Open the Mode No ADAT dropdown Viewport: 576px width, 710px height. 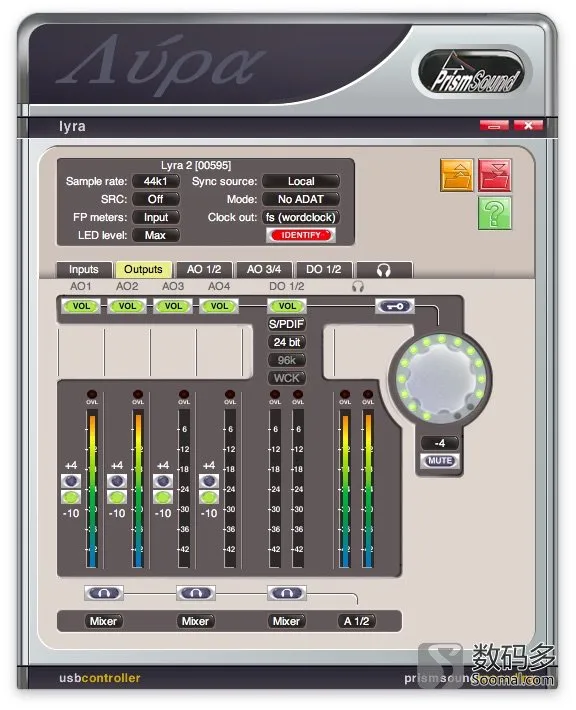pos(301,199)
